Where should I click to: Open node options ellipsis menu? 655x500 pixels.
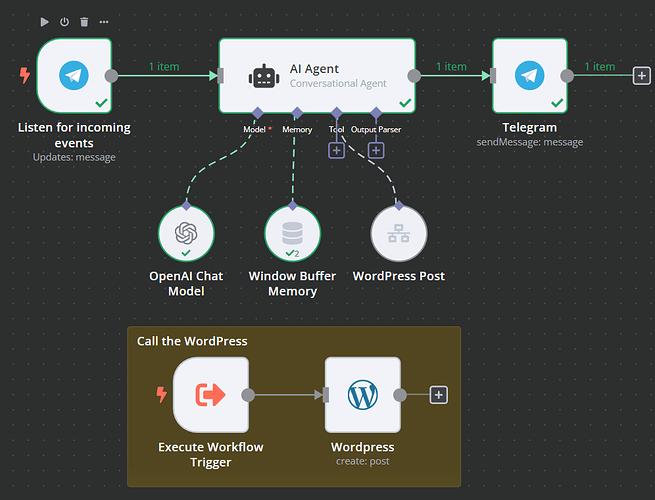point(104,22)
